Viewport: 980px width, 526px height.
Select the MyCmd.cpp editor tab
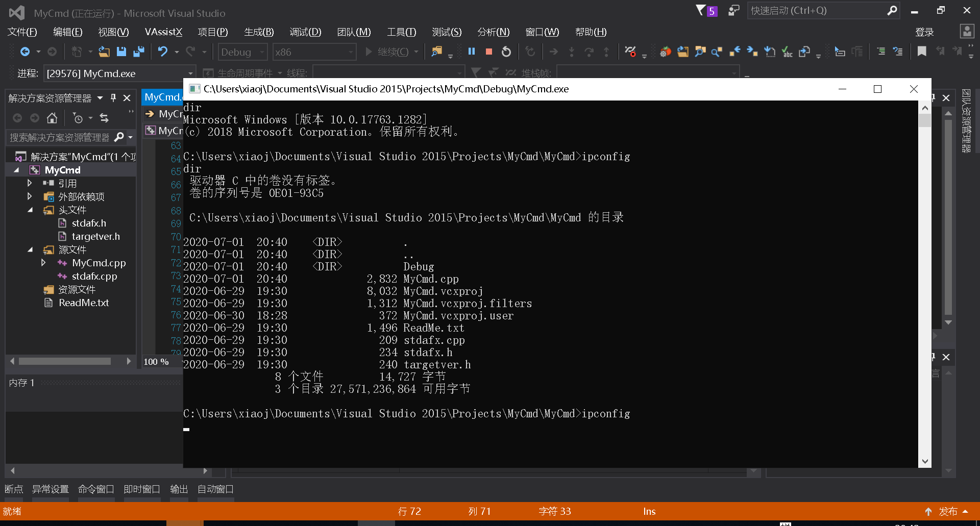point(162,97)
